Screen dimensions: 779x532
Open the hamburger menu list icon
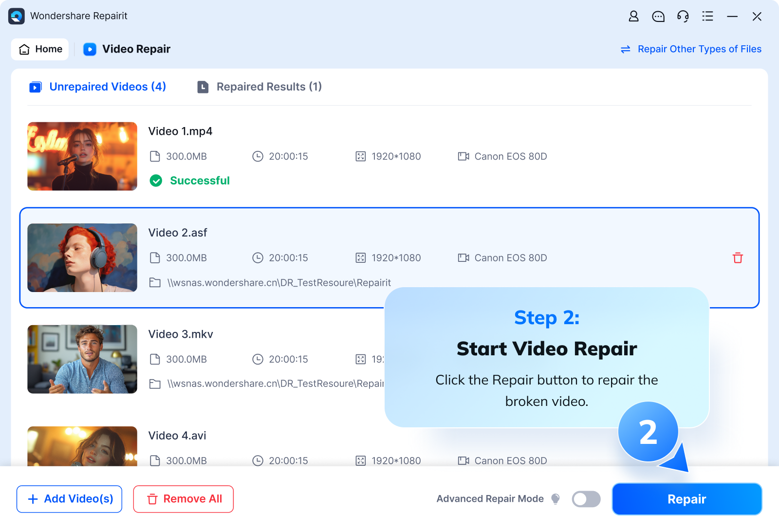click(707, 16)
